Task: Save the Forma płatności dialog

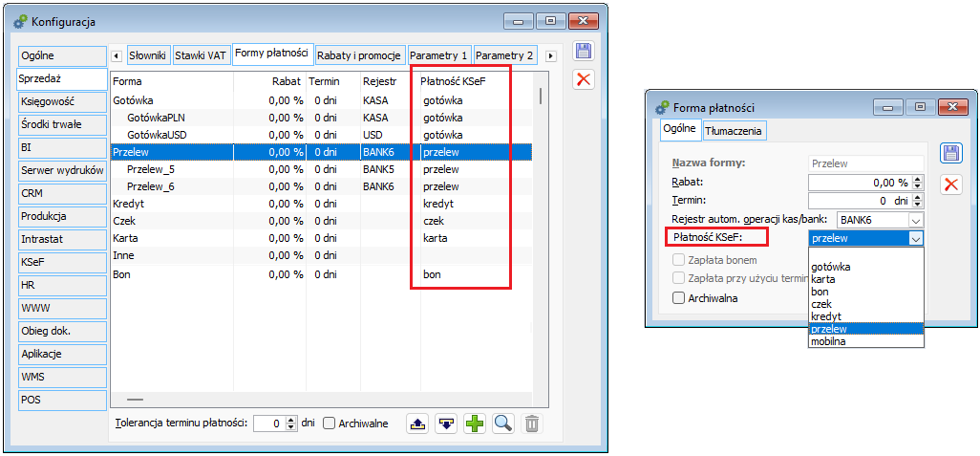Action: 950,153
